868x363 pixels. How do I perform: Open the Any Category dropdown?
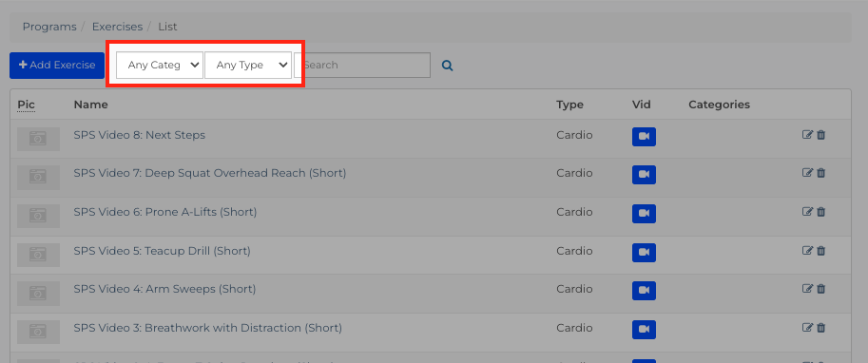tap(160, 65)
